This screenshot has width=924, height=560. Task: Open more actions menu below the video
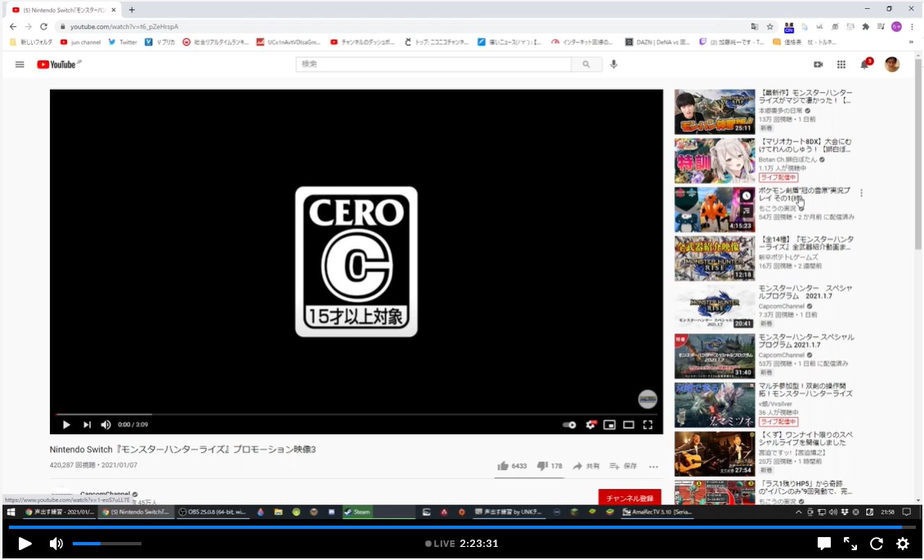[x=653, y=466]
